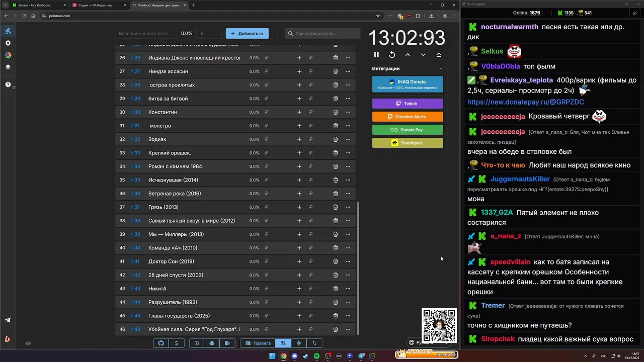Select the Pointauc browser tab

(159, 5)
